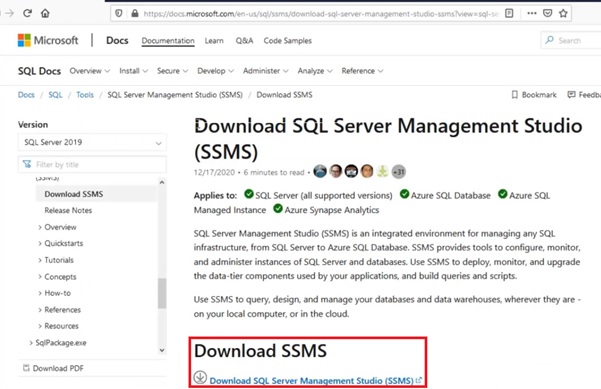Click the Bookmark ribbon icon

coord(515,95)
